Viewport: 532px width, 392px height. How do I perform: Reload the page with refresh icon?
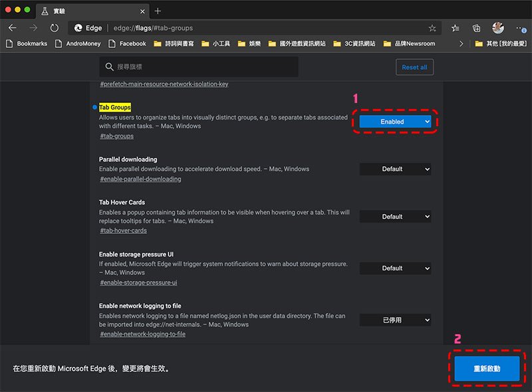[x=54, y=28]
